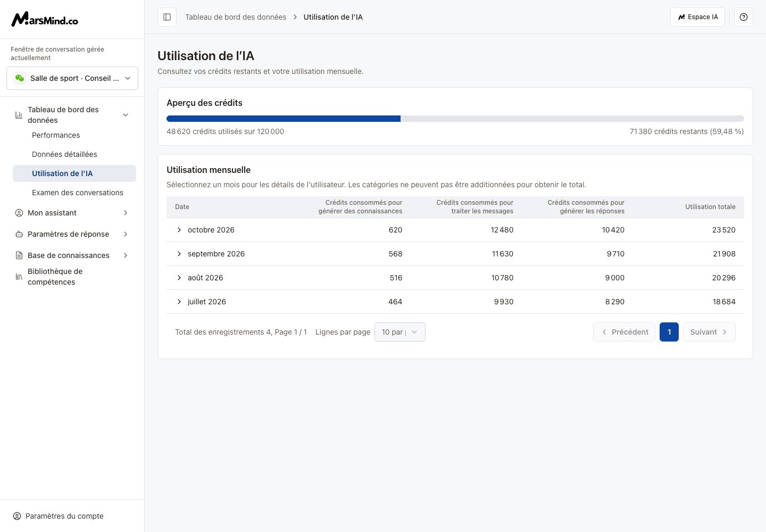Click the MarsMind.co logo

coord(45,19)
